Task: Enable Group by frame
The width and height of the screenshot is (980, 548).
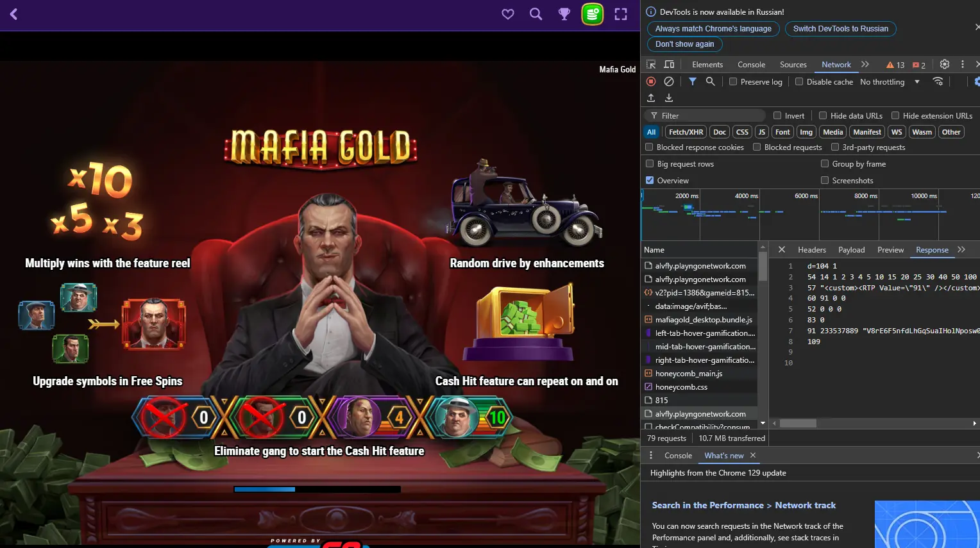Action: click(x=825, y=163)
